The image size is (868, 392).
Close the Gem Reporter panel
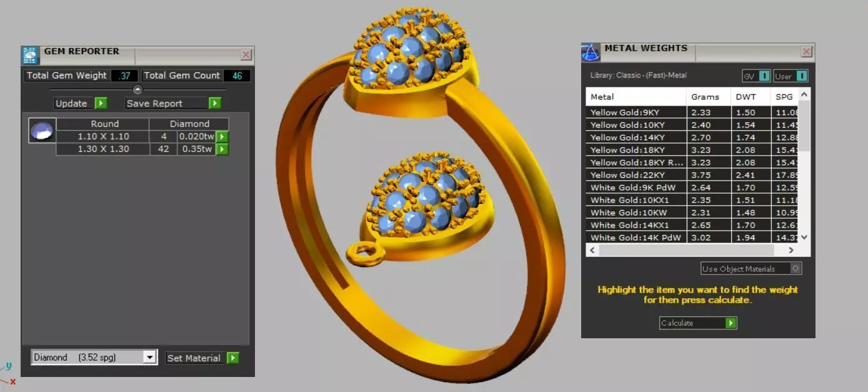pos(246,55)
